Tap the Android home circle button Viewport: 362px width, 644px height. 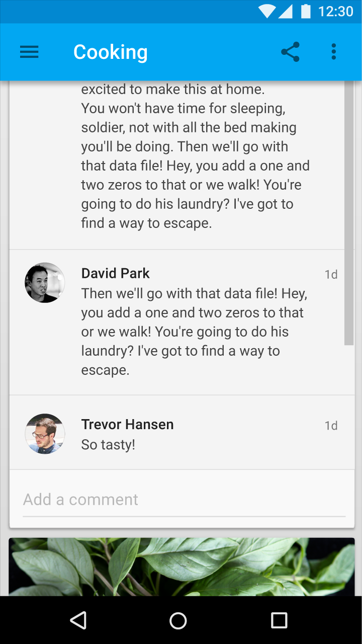(178, 620)
